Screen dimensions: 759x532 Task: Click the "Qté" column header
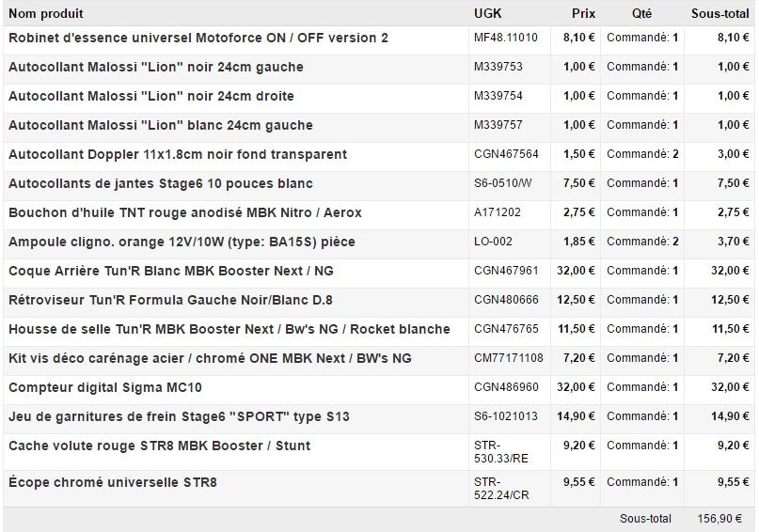pos(641,13)
